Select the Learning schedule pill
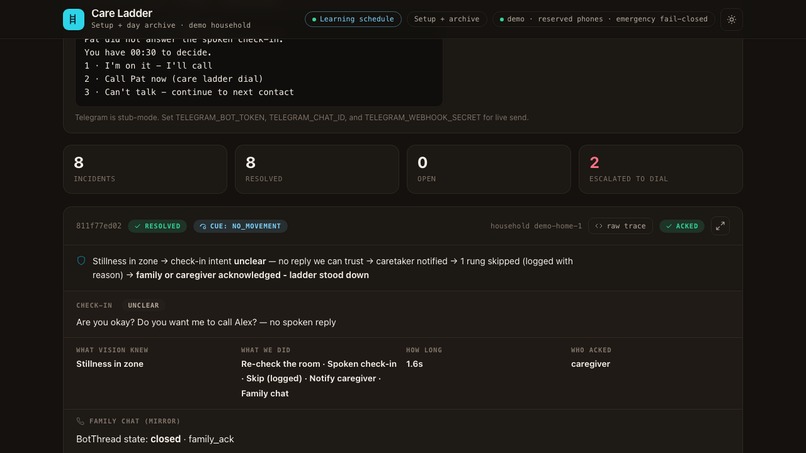This screenshot has width=806, height=453. pos(353,19)
